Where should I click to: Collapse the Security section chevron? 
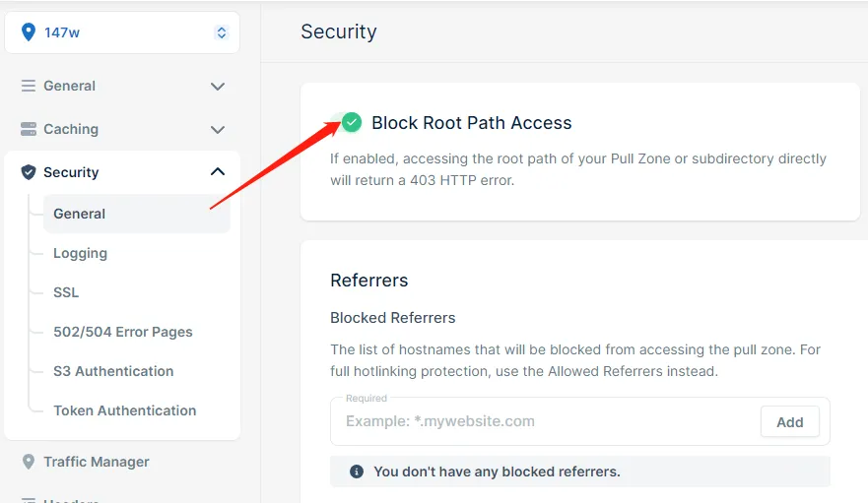coord(218,172)
